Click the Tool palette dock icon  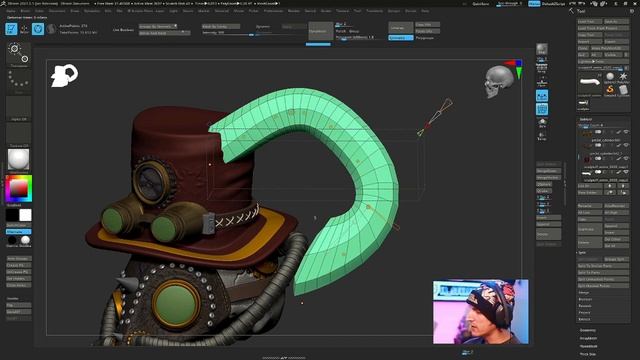click(632, 11)
